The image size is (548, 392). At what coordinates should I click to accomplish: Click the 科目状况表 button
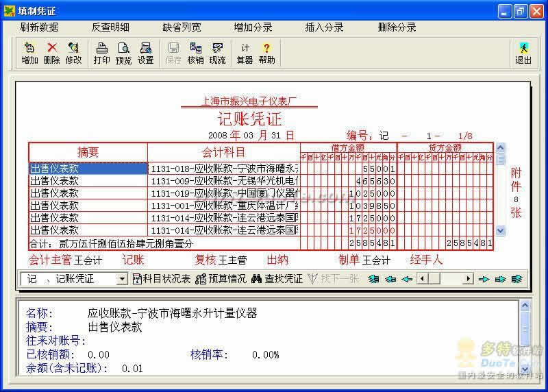pyautogui.click(x=162, y=279)
